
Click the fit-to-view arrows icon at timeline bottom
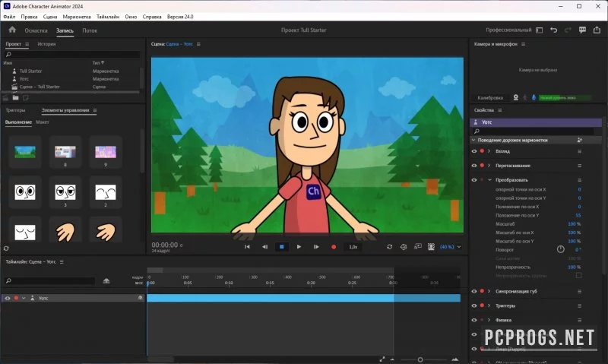(x=382, y=359)
